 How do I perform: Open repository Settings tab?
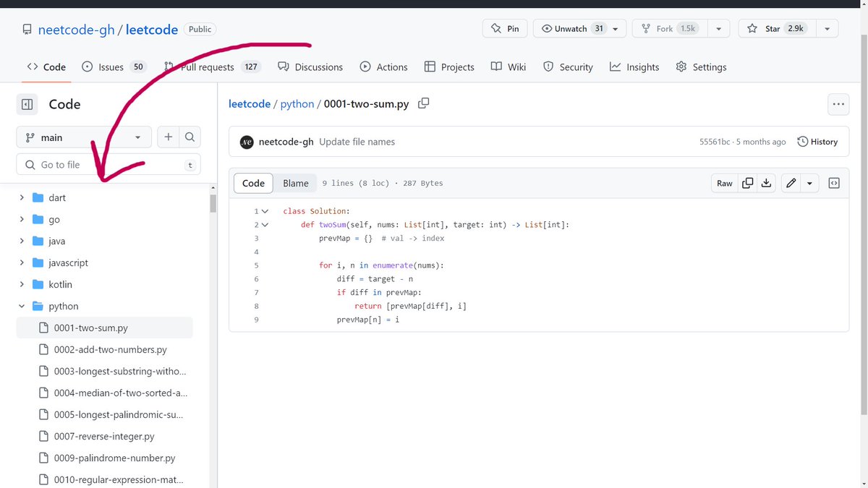point(701,67)
